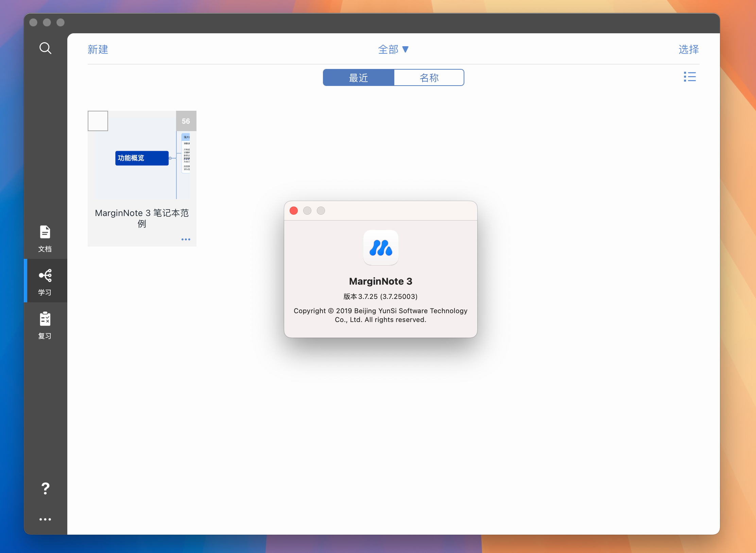Click 新建 to create a notebook
This screenshot has width=756, height=553.
98,50
